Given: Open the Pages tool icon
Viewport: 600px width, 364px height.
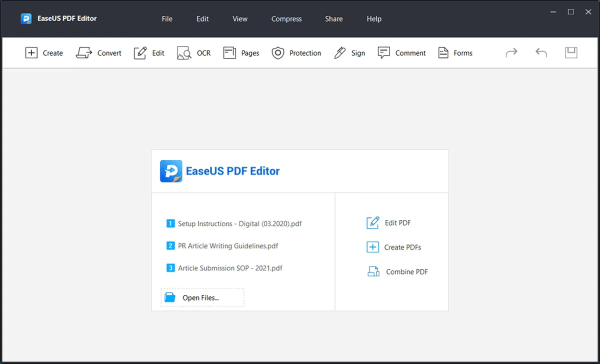Looking at the screenshot, I should pyautogui.click(x=229, y=53).
